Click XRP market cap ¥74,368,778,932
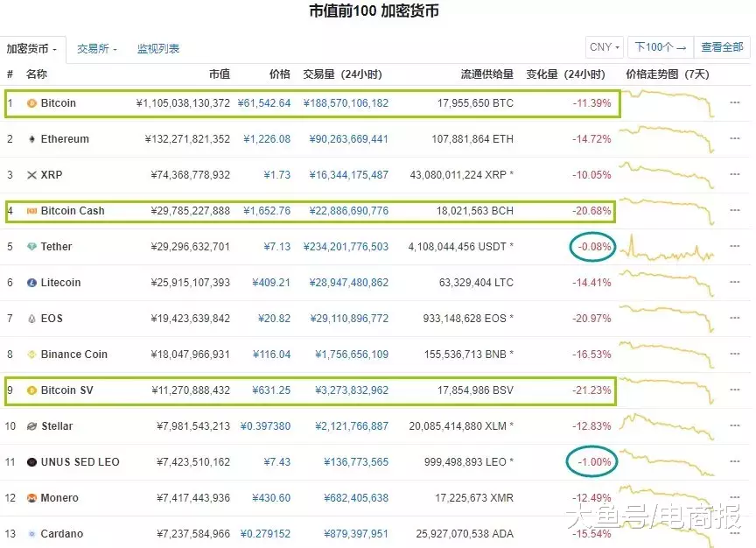 pos(191,175)
